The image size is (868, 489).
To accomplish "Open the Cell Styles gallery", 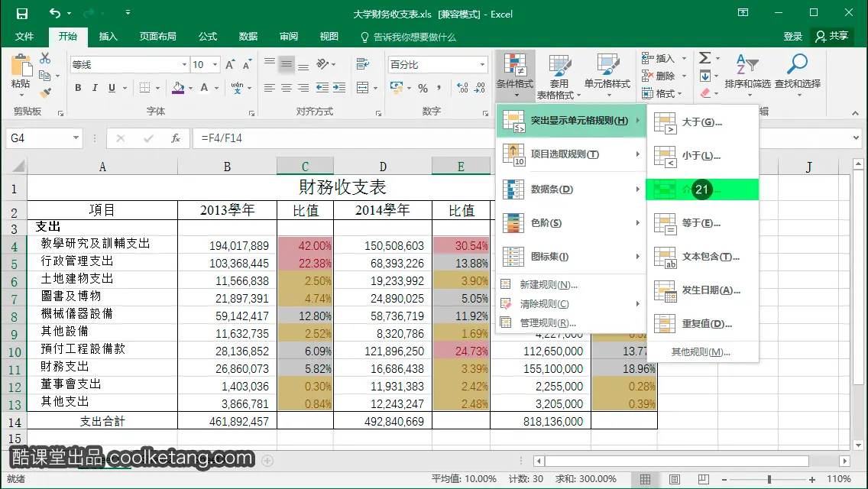I will click(607, 75).
